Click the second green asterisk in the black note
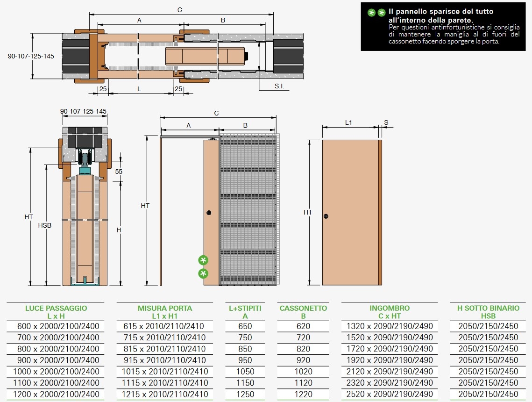 click(382, 13)
